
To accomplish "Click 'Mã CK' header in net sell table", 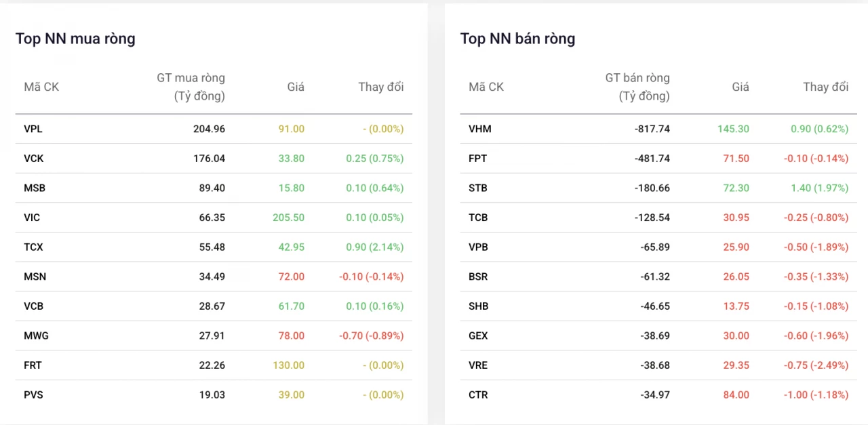I will [x=486, y=87].
